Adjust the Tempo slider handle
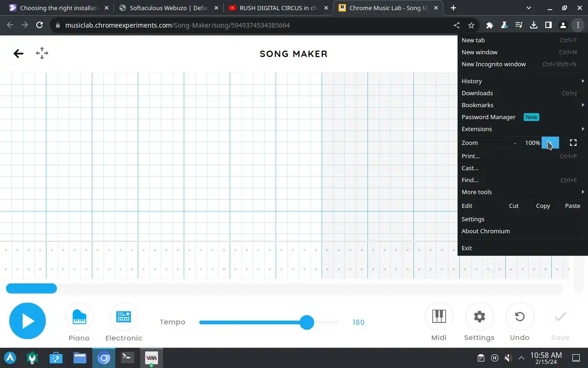588x368 pixels. click(x=307, y=322)
